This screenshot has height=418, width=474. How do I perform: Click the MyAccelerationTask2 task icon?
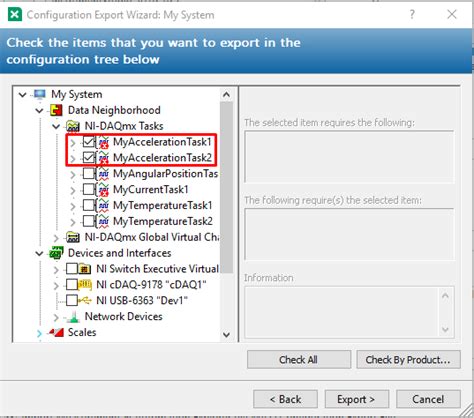click(104, 158)
